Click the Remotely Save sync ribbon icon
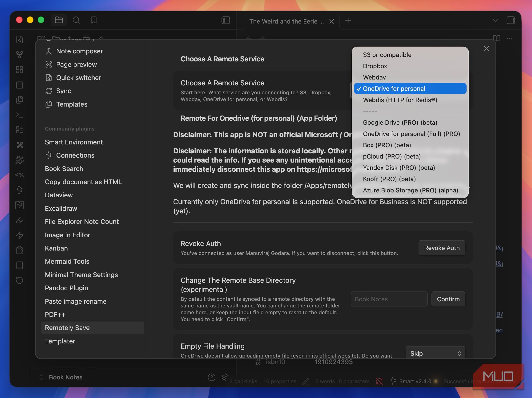The height and width of the screenshot is (398, 532). tap(20, 280)
